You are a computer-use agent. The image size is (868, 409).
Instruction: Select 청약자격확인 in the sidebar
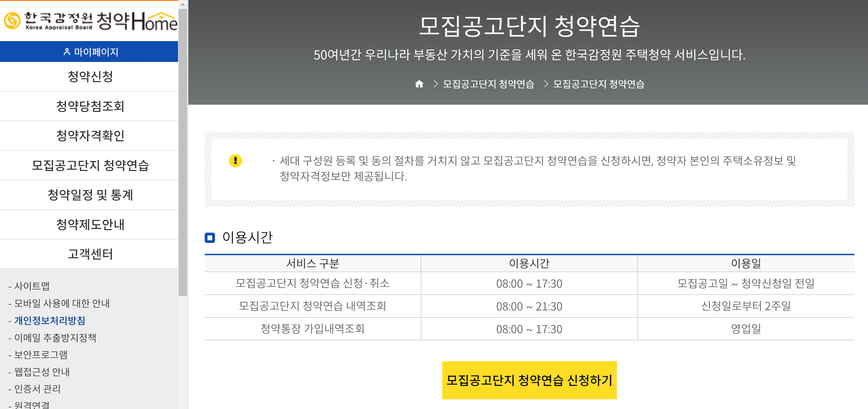click(90, 136)
